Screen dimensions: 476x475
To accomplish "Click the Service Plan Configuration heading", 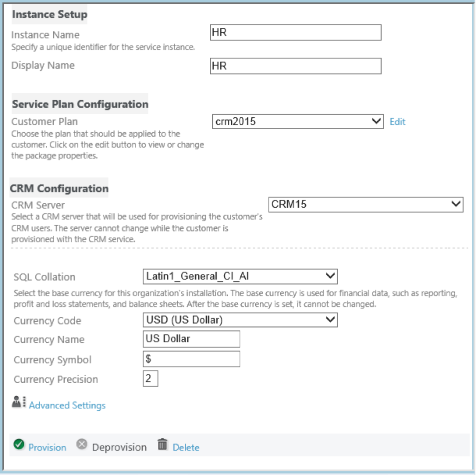I will pos(80,104).
